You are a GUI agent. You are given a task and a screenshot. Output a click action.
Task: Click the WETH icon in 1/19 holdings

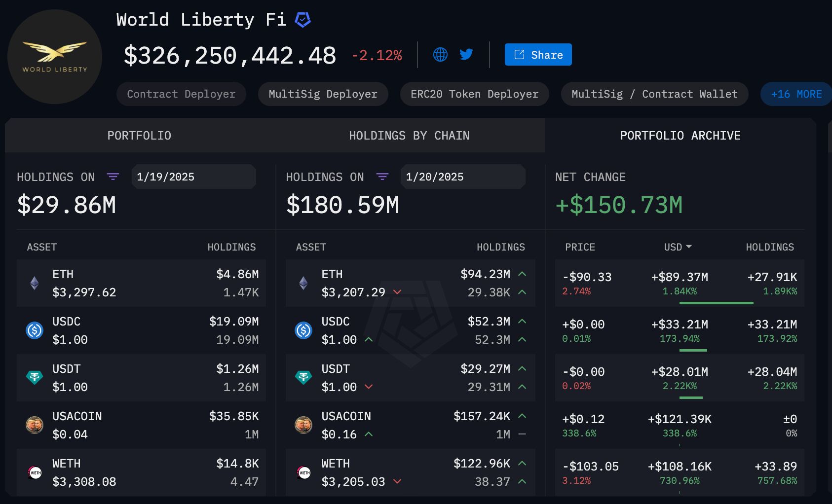coord(35,472)
